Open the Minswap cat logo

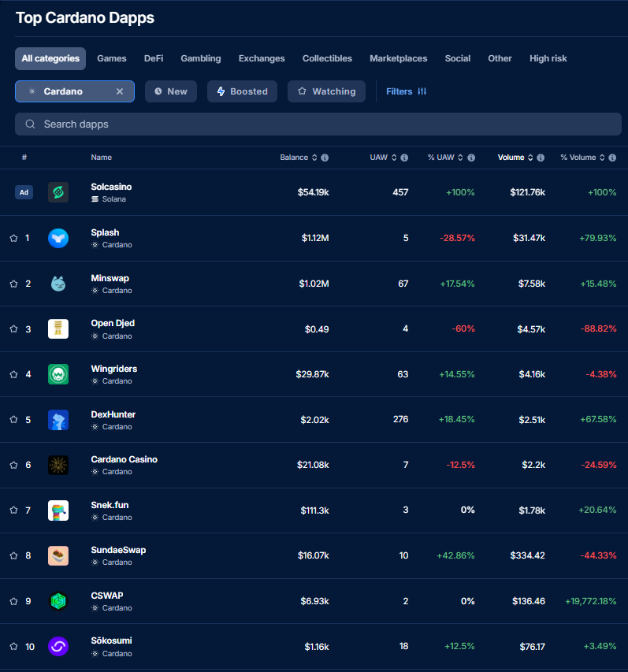[58, 284]
